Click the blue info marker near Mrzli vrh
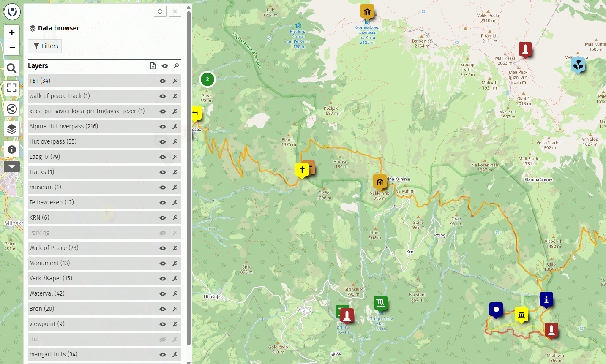 pos(546,299)
